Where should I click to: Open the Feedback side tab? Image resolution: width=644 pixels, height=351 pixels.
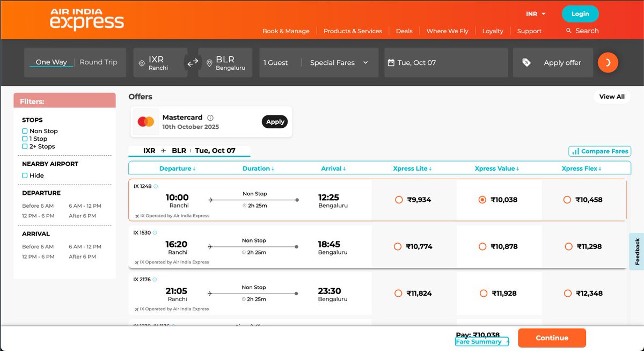tap(636, 251)
